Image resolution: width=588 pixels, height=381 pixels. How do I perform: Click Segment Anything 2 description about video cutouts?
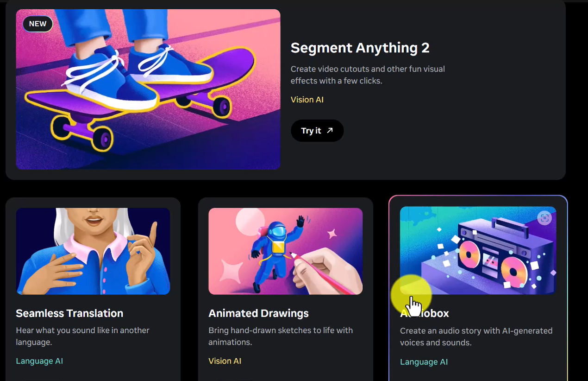click(x=368, y=75)
